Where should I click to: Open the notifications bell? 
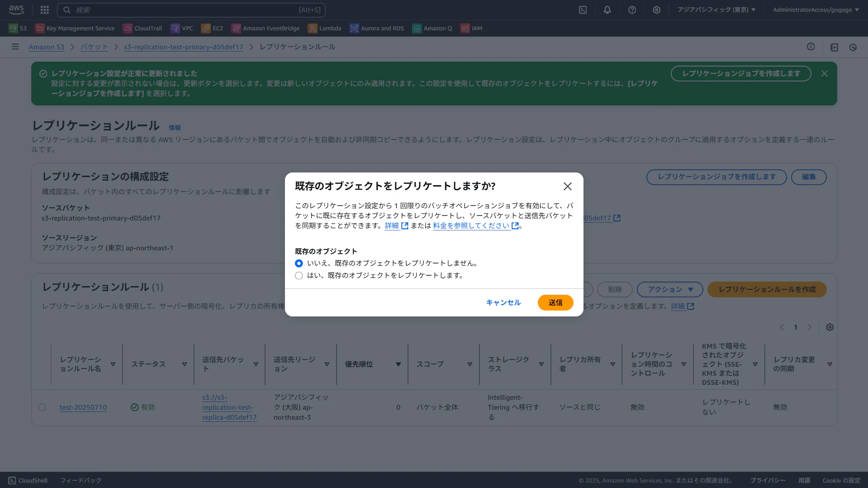tap(607, 10)
